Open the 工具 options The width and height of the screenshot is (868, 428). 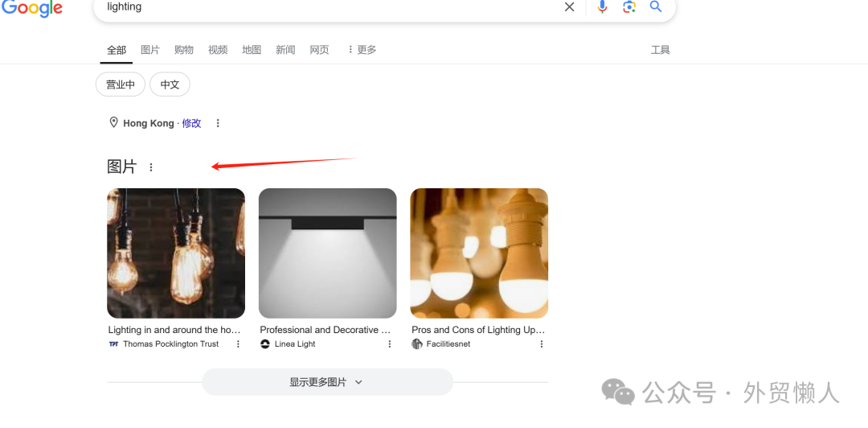[661, 50]
